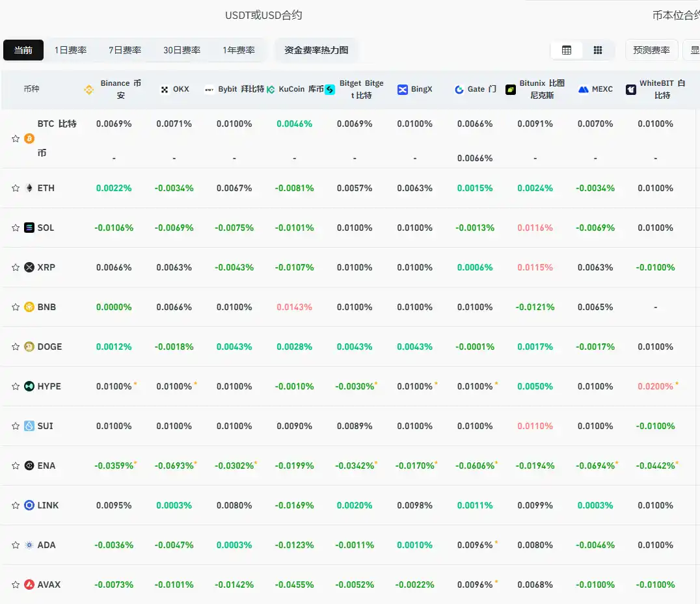Open the 预测费率 panel
Screen dimensions: 700x604
651,50
